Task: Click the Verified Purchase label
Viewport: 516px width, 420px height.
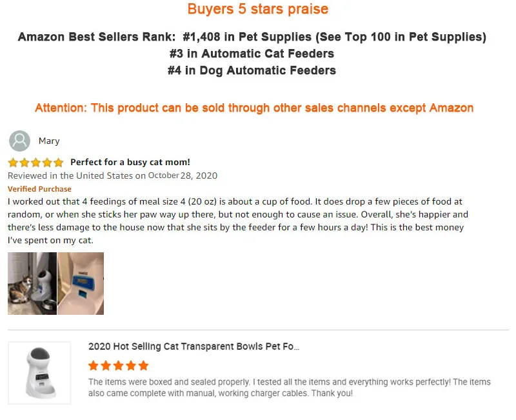Action: click(x=39, y=189)
